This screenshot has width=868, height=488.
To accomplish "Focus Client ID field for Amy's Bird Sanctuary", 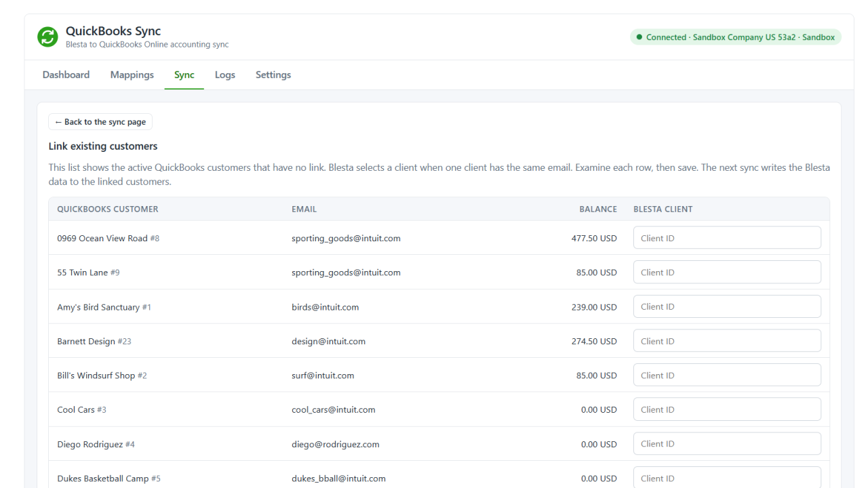I will point(727,306).
